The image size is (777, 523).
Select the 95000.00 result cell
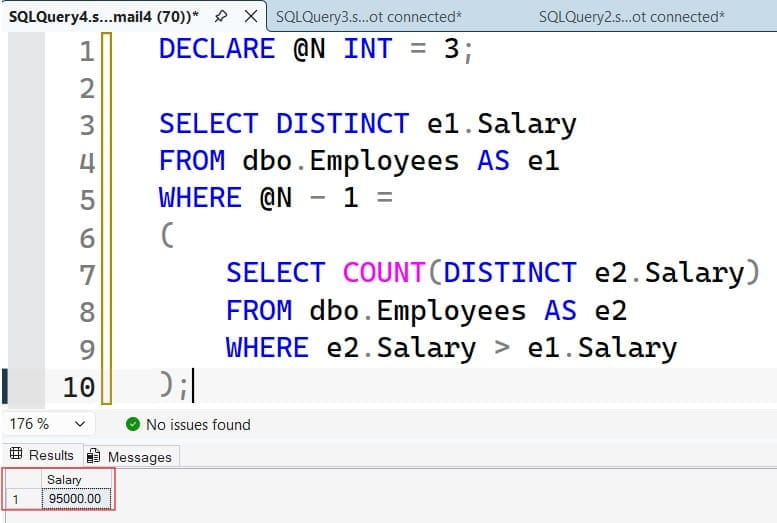(x=76, y=498)
